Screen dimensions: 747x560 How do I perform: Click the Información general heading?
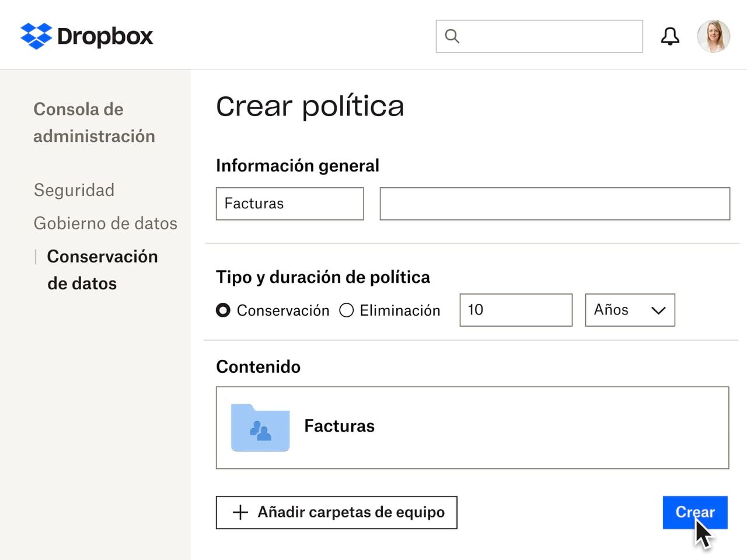[298, 166]
